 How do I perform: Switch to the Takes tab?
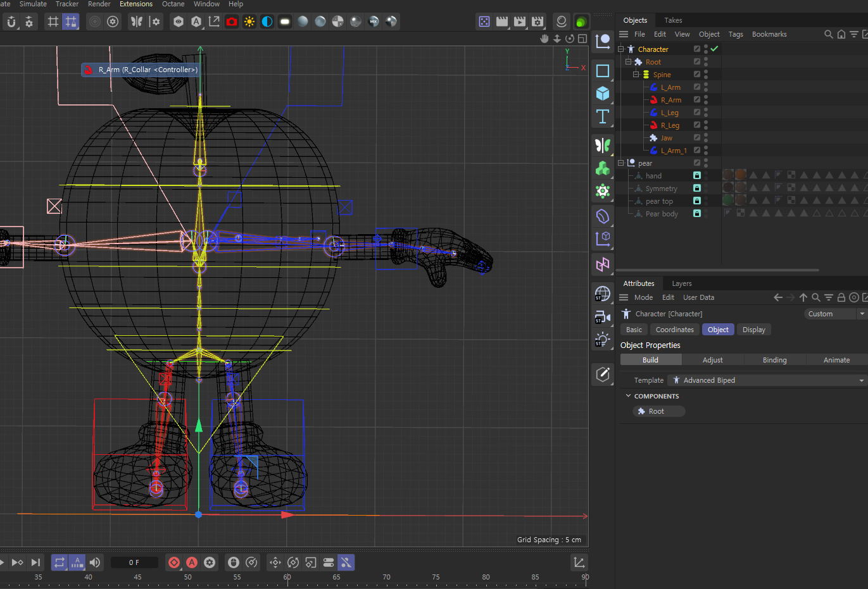(x=673, y=20)
